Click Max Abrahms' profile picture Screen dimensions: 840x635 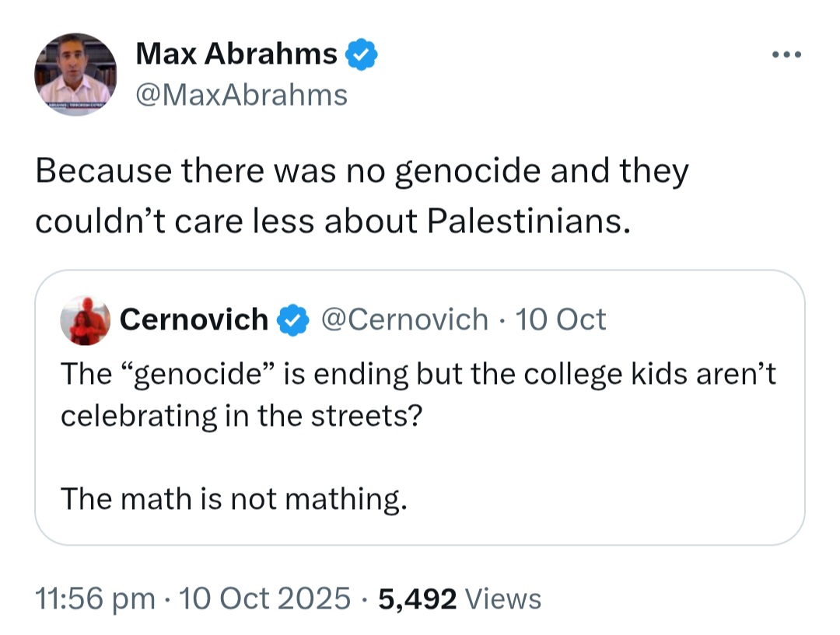[x=75, y=74]
